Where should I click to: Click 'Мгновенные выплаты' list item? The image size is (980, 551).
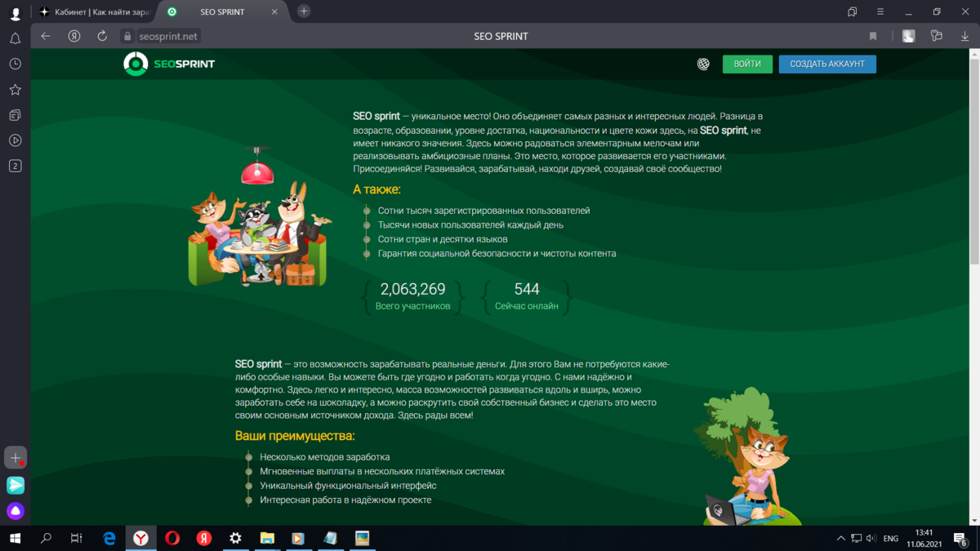[382, 472]
